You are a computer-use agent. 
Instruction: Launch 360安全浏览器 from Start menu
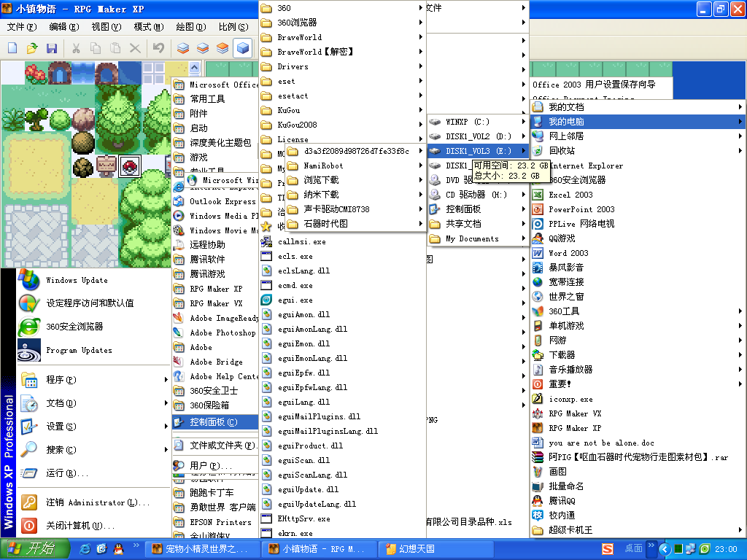[94, 327]
